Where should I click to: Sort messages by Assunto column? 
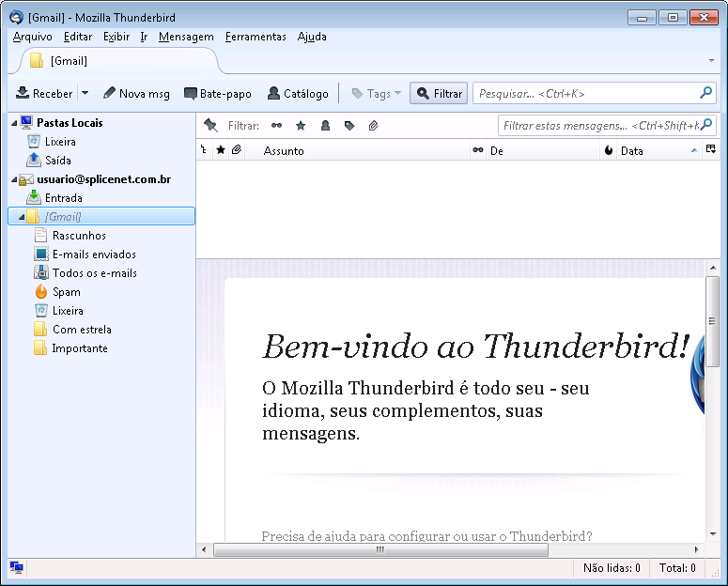coord(358,150)
